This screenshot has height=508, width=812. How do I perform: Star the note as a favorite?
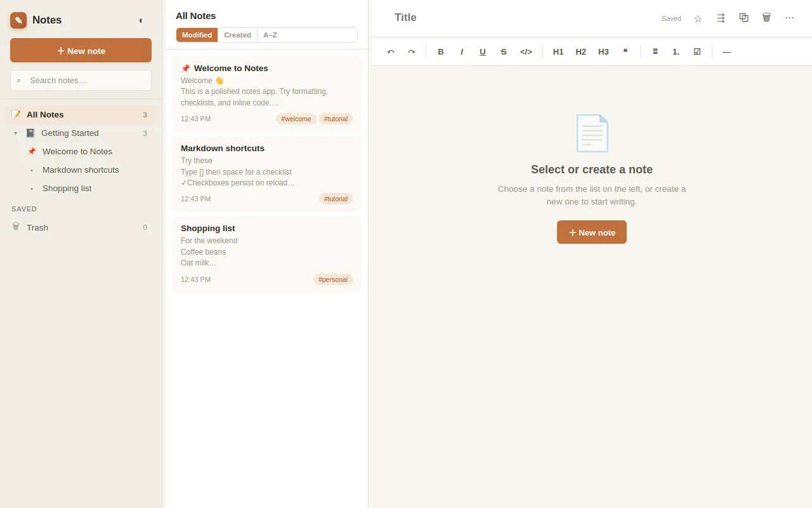(698, 18)
